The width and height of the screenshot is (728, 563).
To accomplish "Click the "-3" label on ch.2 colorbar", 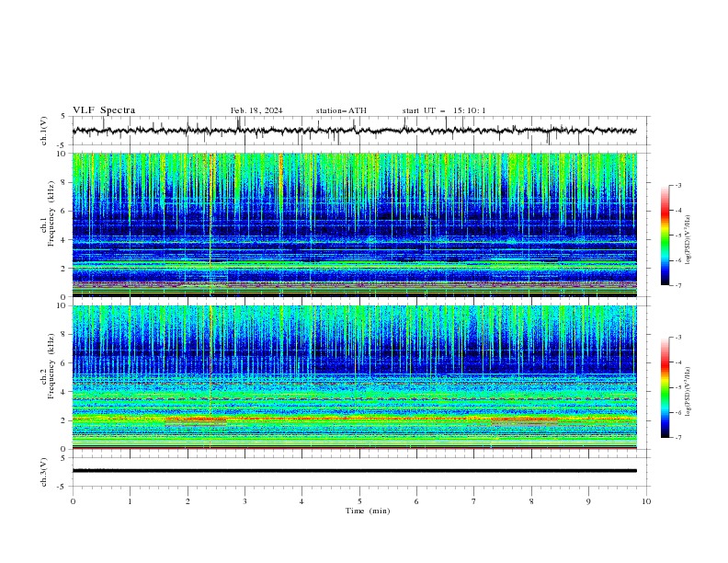I will [x=678, y=338].
